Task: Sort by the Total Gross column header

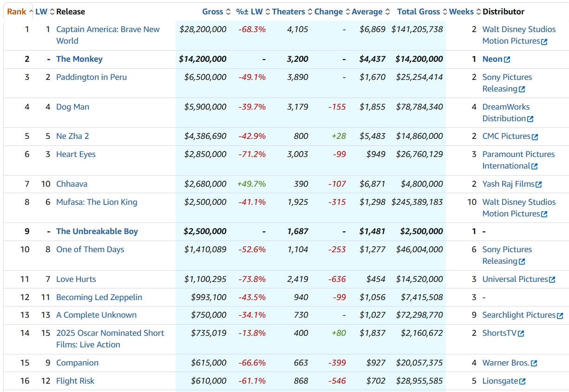Action: tap(422, 12)
